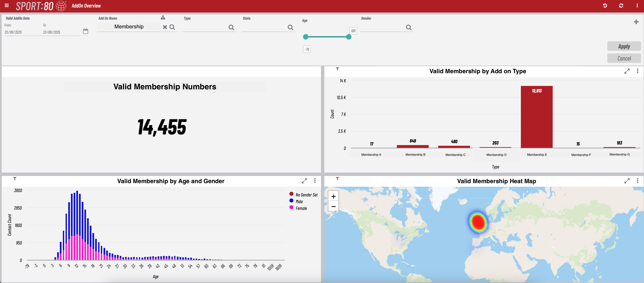Click the filter icon on the Age and Gender chart
This screenshot has height=283, width=644.
[x=15, y=179]
